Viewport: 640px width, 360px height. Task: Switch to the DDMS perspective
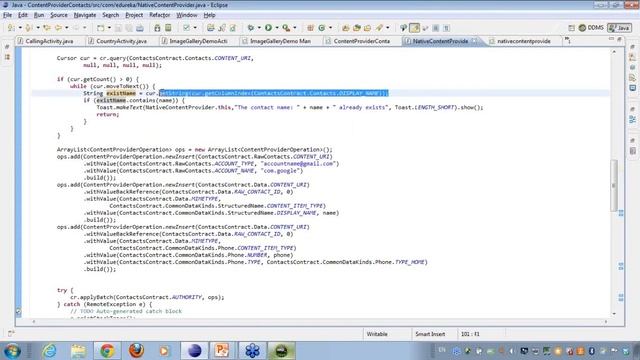pyautogui.click(x=591, y=28)
